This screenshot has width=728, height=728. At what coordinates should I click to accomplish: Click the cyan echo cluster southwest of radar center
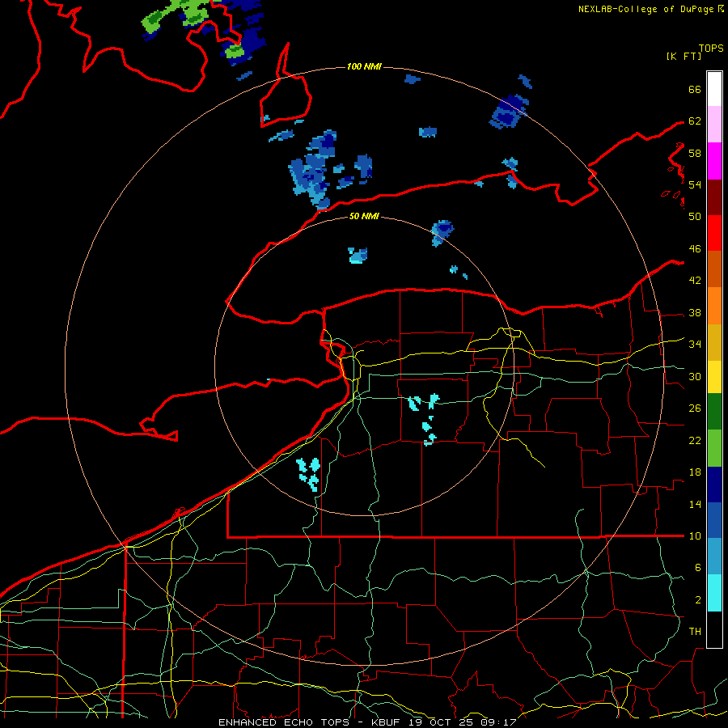309,474
